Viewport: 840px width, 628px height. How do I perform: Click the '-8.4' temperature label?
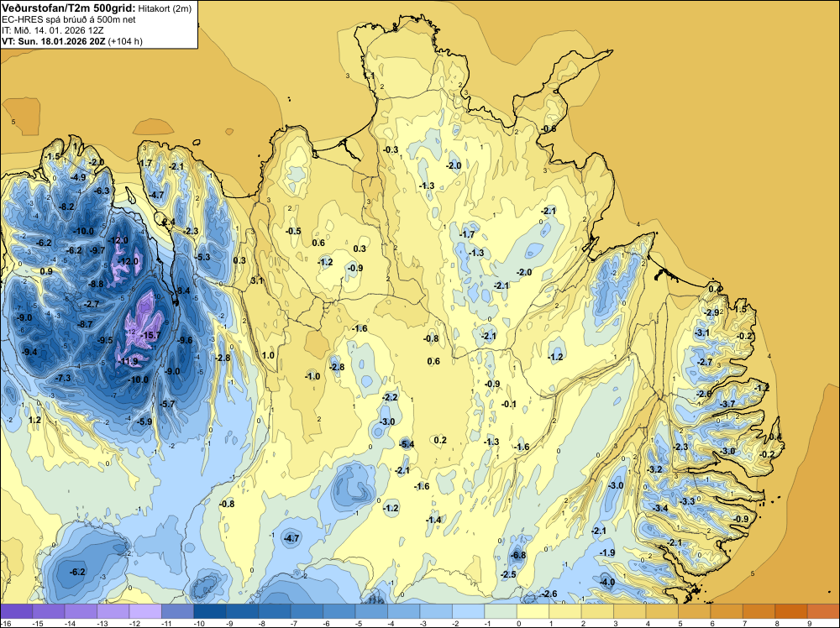[183, 290]
